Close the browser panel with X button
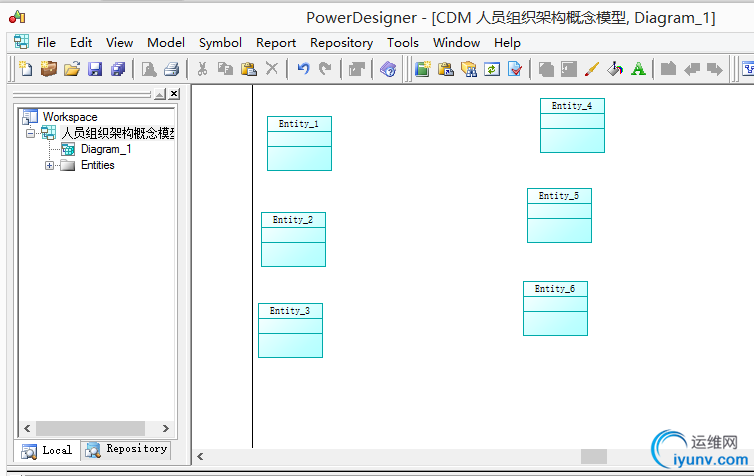 [x=175, y=94]
